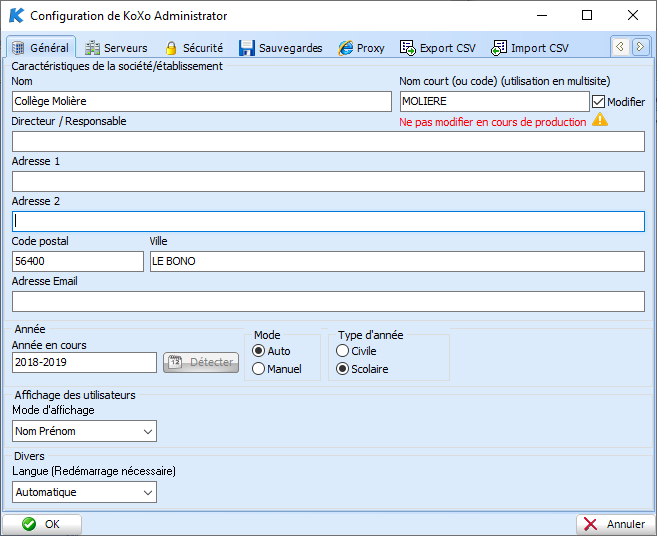The image size is (657, 536).
Task: Switch to the Général tab
Action: tap(41, 47)
